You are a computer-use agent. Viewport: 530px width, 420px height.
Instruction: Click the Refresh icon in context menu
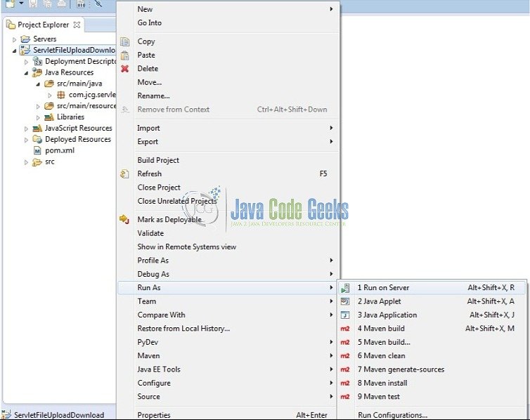tap(124, 174)
